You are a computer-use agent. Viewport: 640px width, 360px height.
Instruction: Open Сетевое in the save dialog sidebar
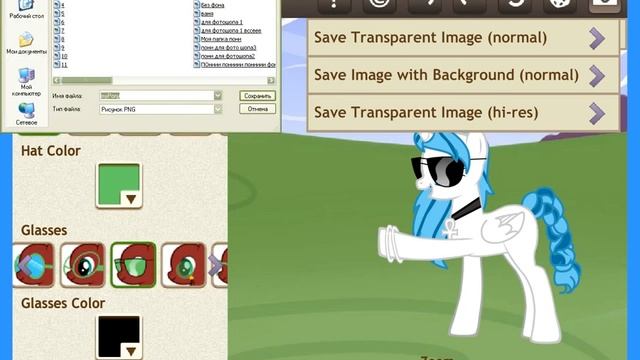tap(27, 114)
